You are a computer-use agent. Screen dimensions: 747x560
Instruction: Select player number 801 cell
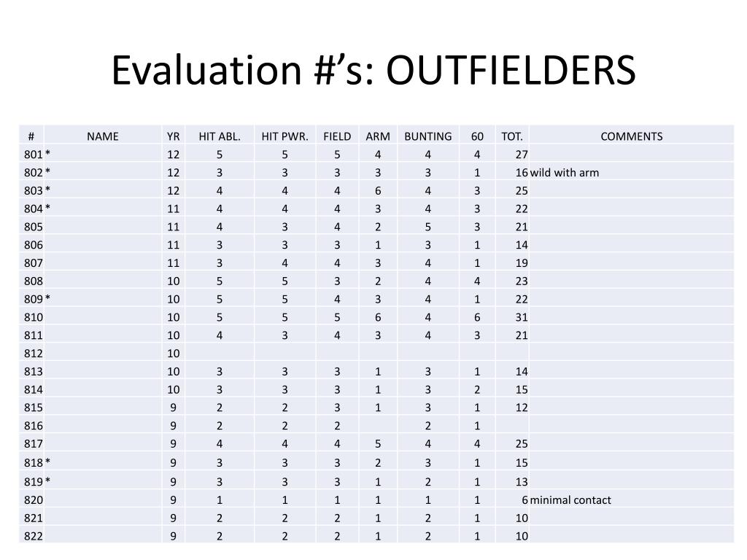[x=31, y=155]
